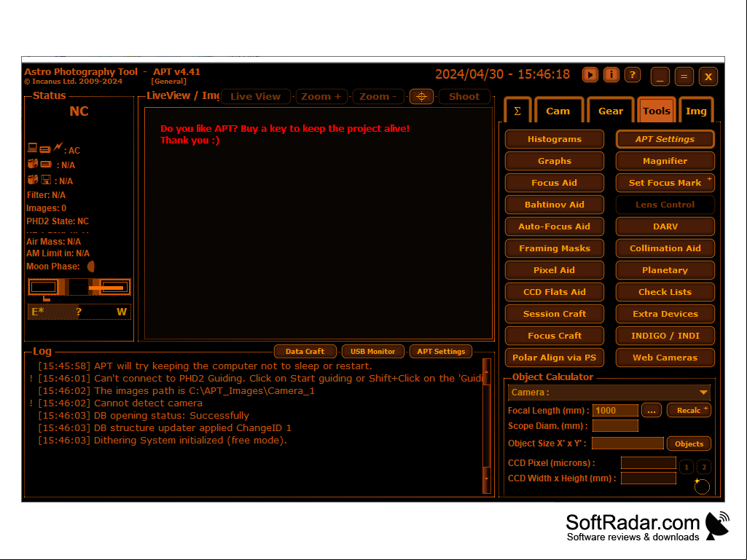Switch to the Gear tab
This screenshot has height=560, width=747.
(610, 111)
